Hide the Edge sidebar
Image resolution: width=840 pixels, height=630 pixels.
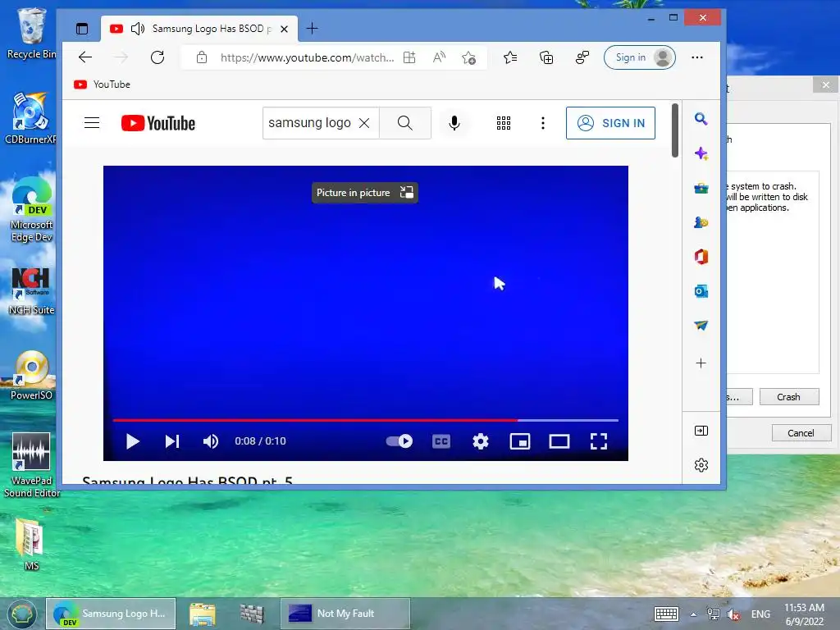701,431
